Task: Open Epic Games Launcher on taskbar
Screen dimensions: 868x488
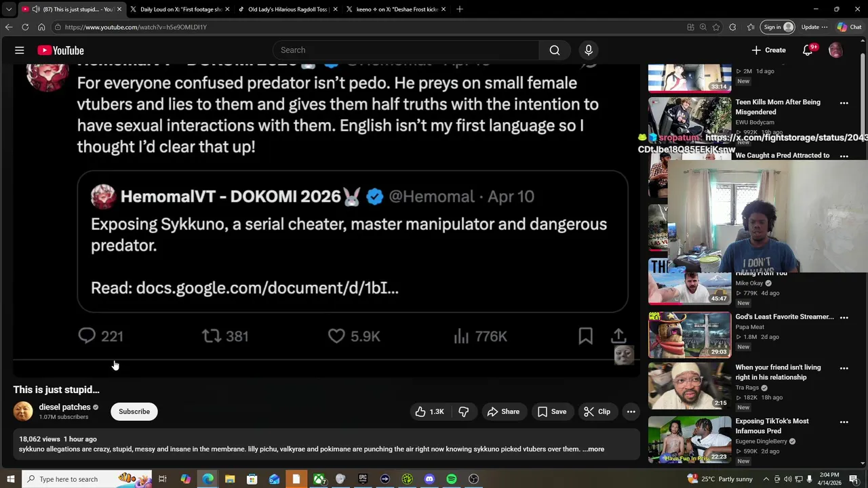Action: [x=363, y=479]
